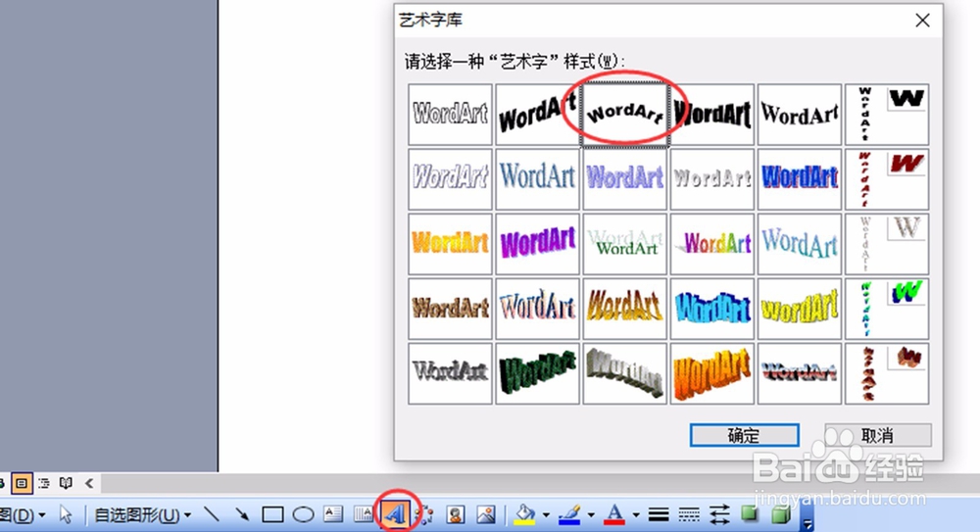Click the Insert WordArt toolbar icon

(x=395, y=514)
